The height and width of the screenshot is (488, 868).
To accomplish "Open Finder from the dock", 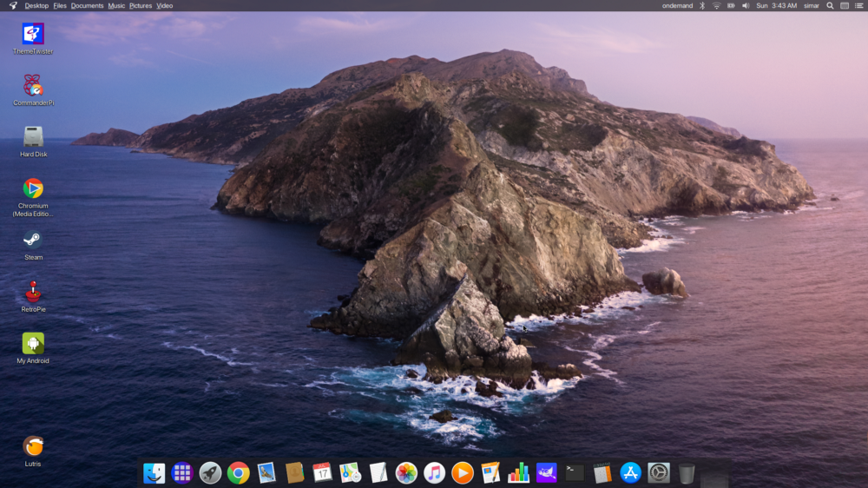I will click(154, 472).
